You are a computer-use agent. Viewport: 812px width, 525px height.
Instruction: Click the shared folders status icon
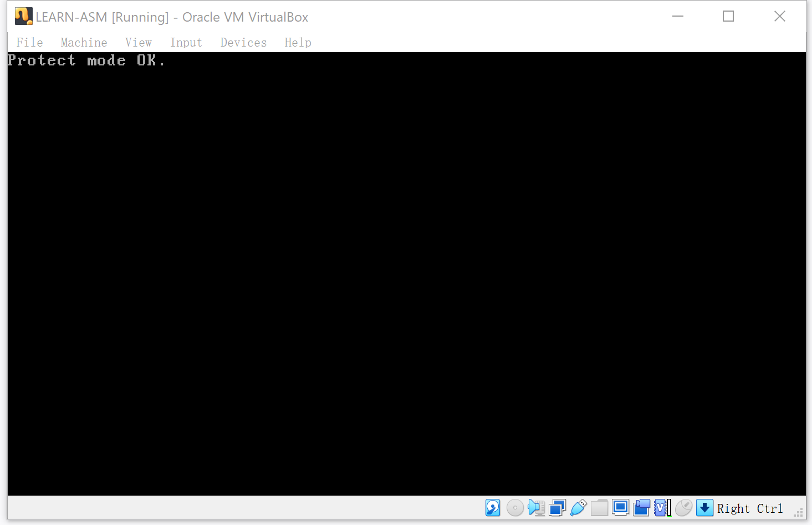click(599, 508)
